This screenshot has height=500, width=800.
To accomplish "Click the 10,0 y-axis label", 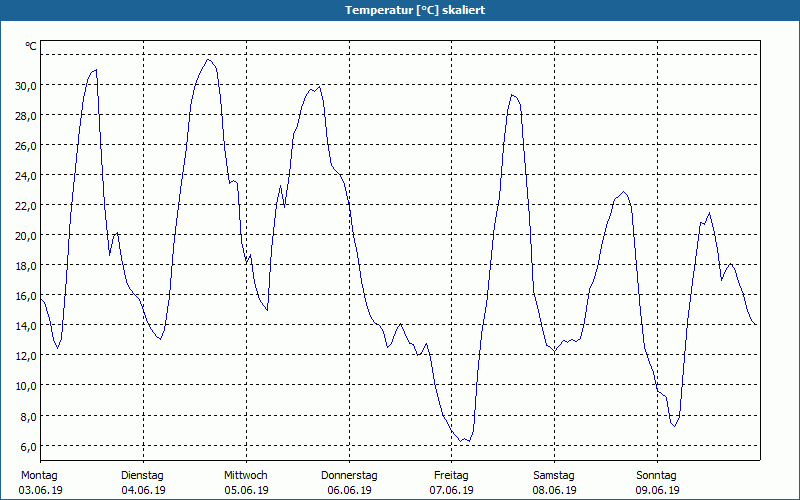I will (26, 386).
